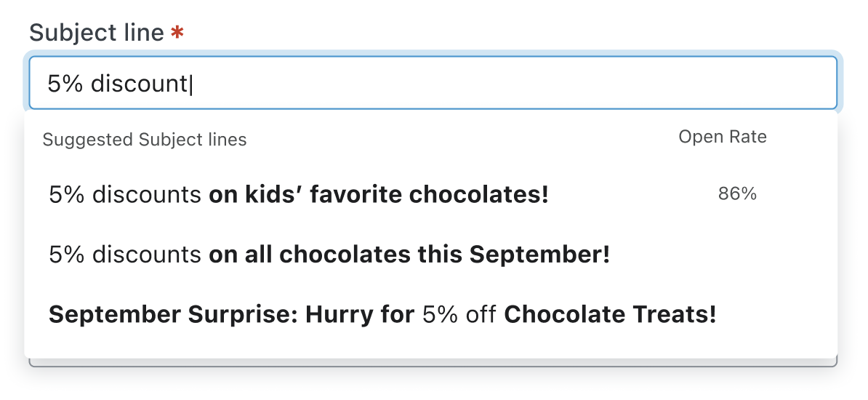Image resolution: width=868 pixels, height=400 pixels.
Task: Click the 86% open rate value
Action: pyautogui.click(x=737, y=194)
